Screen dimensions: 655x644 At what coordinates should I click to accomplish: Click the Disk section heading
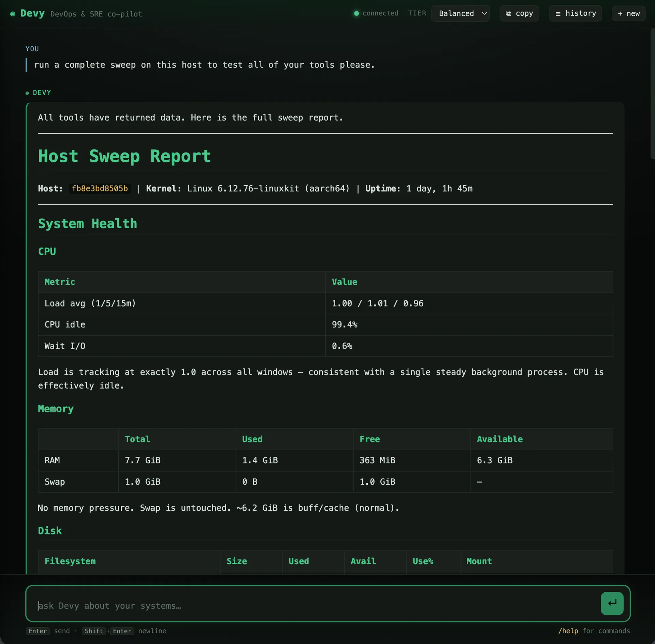(50, 531)
